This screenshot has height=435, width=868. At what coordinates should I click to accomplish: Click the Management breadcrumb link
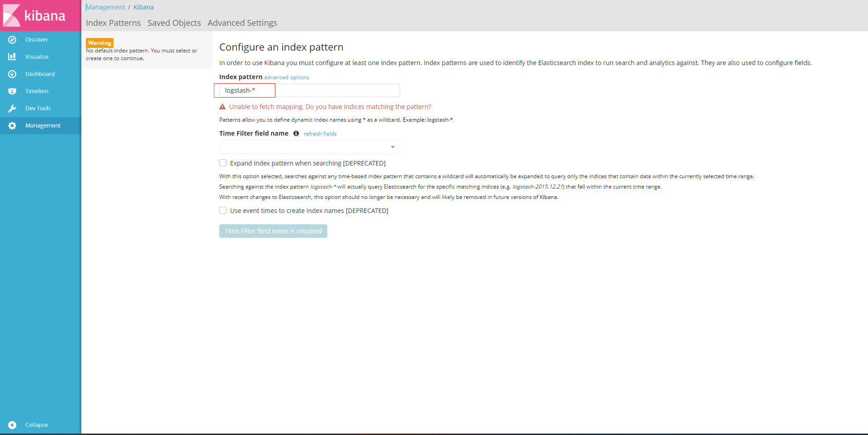(106, 7)
